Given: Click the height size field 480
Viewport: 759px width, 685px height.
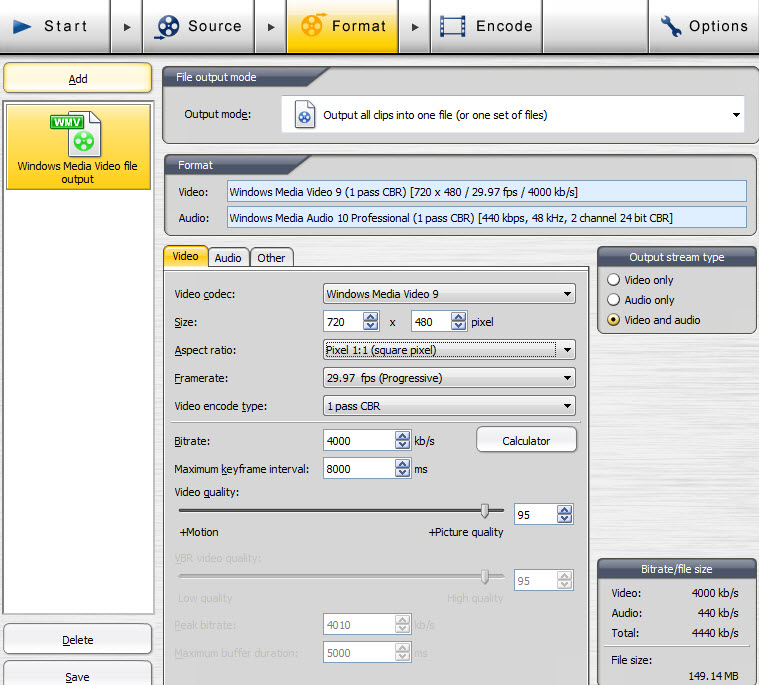Looking at the screenshot, I should click(x=431, y=322).
